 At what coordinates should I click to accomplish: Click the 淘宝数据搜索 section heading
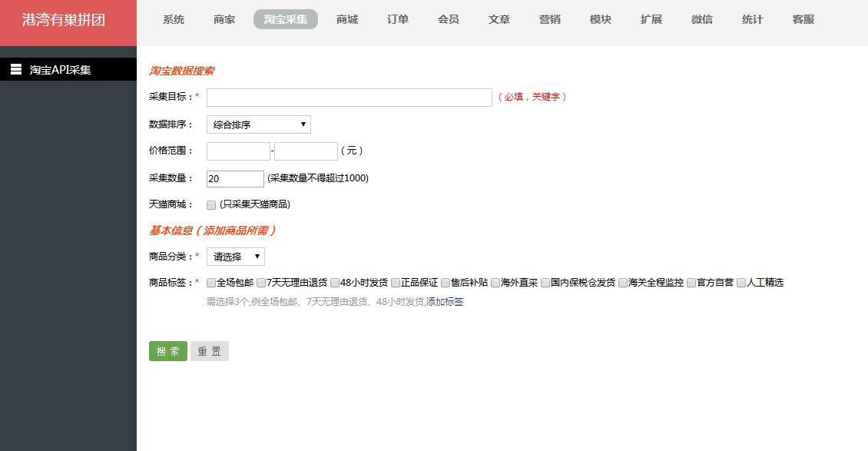[x=181, y=71]
